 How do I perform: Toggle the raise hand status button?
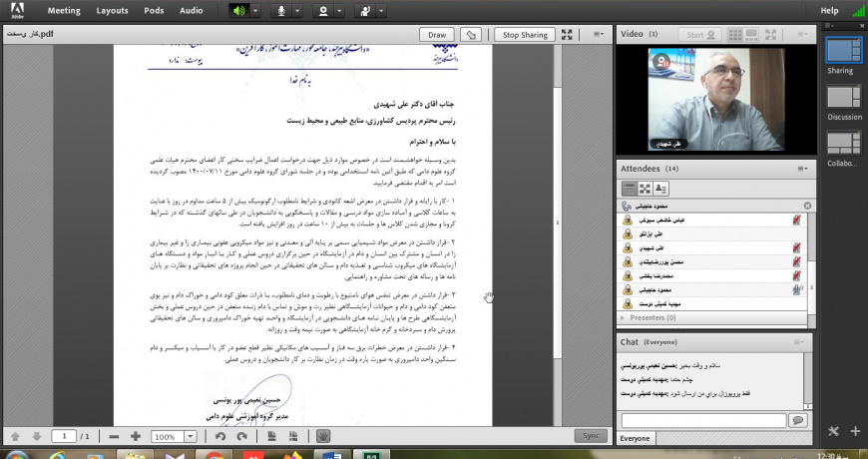(365, 11)
